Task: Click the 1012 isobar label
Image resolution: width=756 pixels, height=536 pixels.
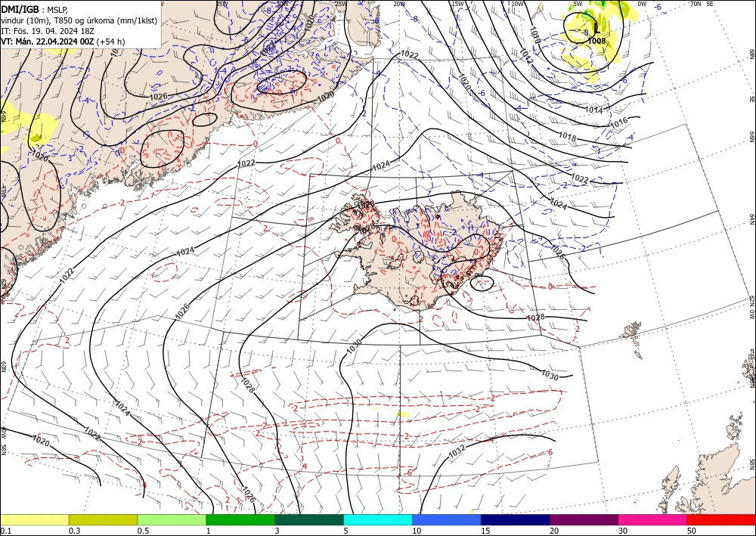Action: click(x=526, y=57)
